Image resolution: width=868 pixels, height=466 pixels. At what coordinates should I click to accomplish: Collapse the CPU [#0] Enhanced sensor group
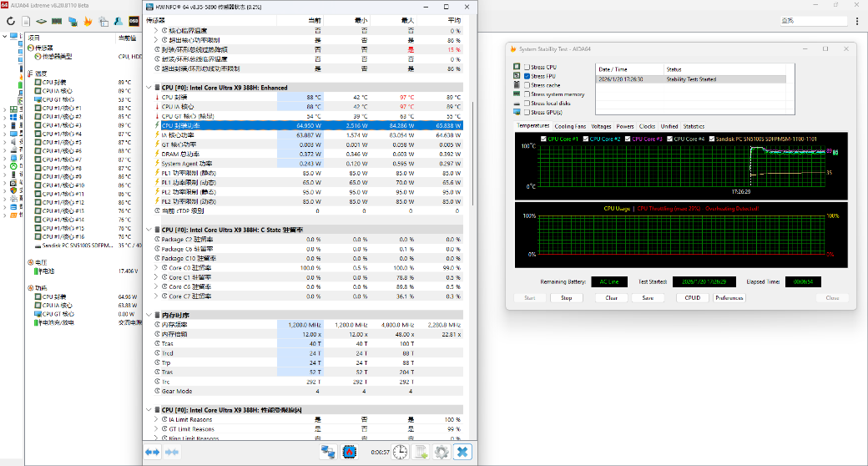pyautogui.click(x=149, y=88)
